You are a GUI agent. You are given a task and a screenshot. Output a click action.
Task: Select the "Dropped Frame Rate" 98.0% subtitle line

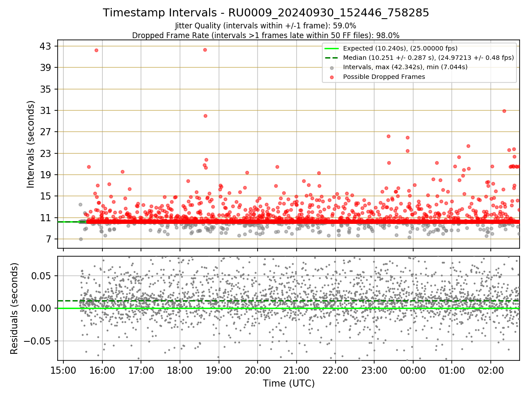click(266, 35)
